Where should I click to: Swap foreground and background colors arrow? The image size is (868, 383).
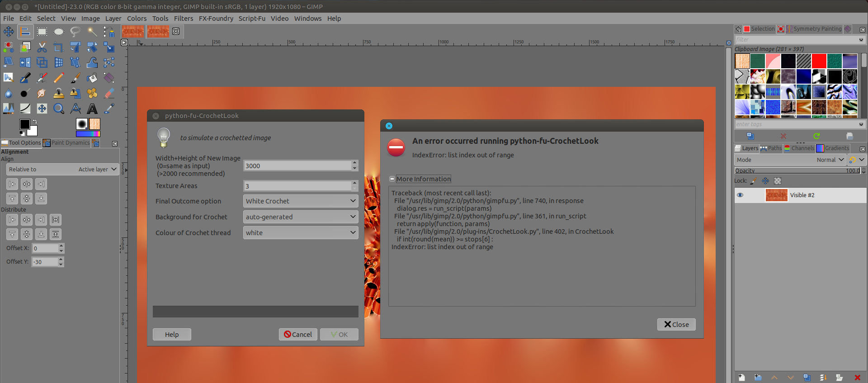pos(35,122)
